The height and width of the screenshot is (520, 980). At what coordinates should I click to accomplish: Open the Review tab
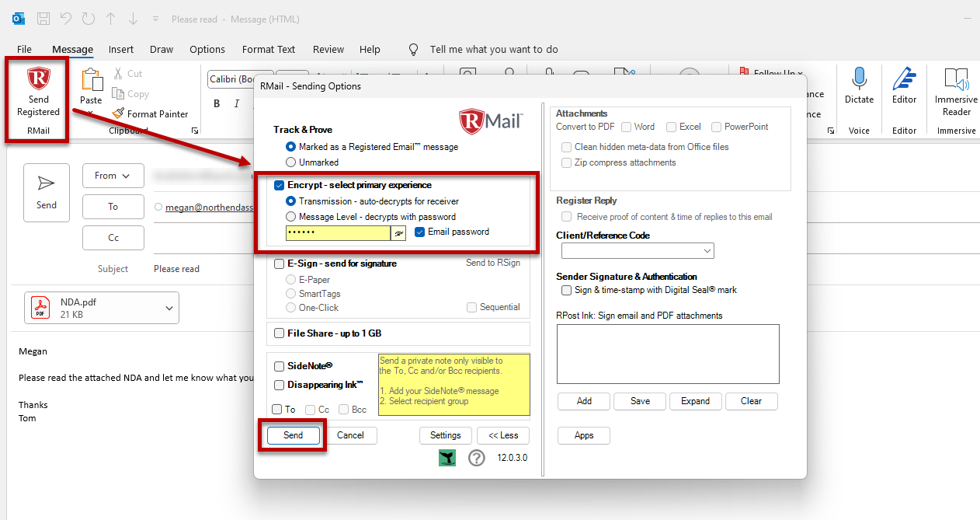coord(328,49)
